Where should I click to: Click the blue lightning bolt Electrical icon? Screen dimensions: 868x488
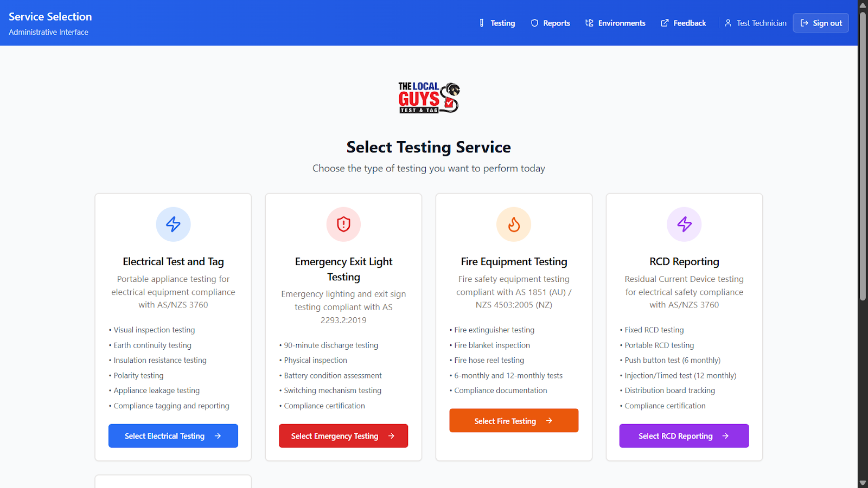(x=173, y=224)
